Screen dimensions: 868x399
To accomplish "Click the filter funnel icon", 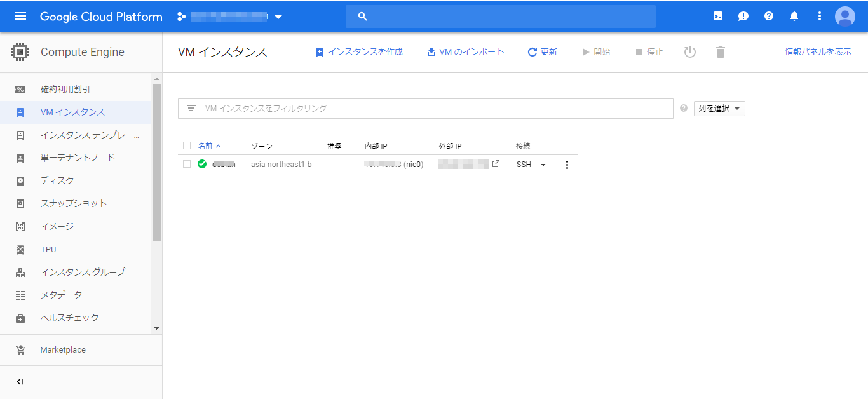I will point(191,108).
